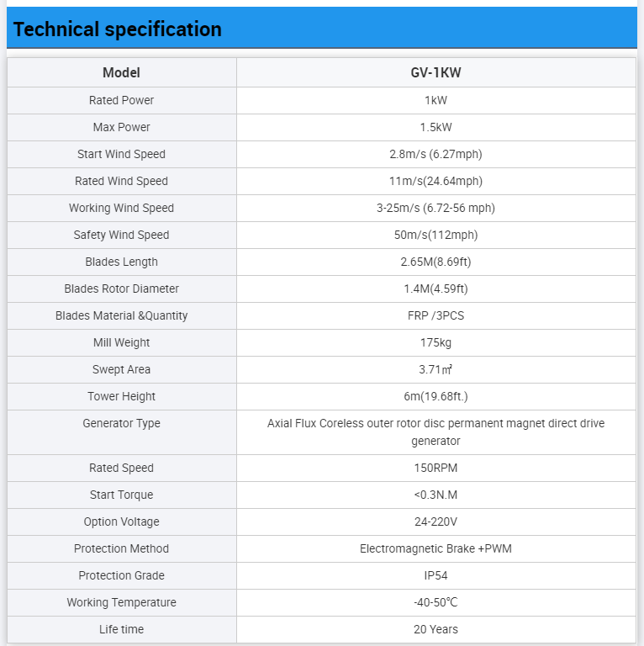Click the 1.4M rotor diameter value
The width and height of the screenshot is (644, 646).
click(x=435, y=289)
